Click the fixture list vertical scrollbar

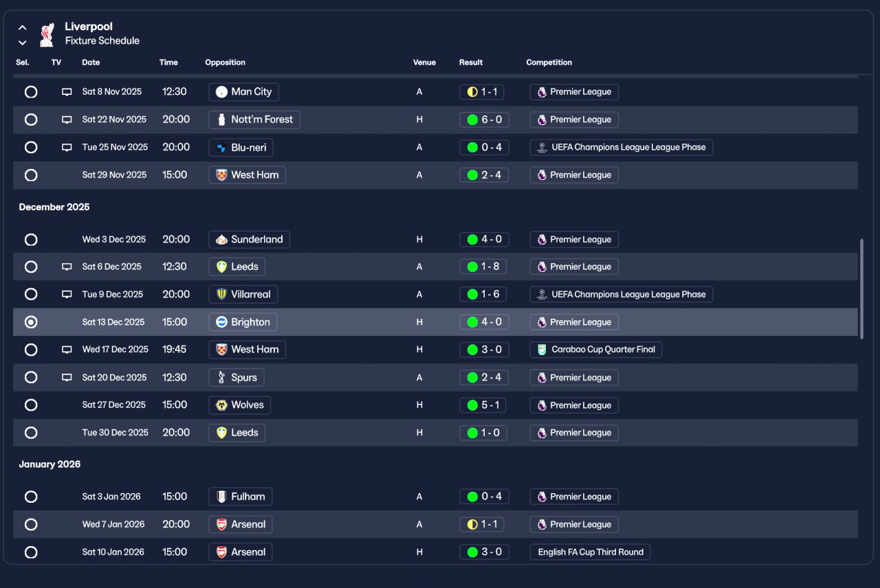tap(862, 289)
